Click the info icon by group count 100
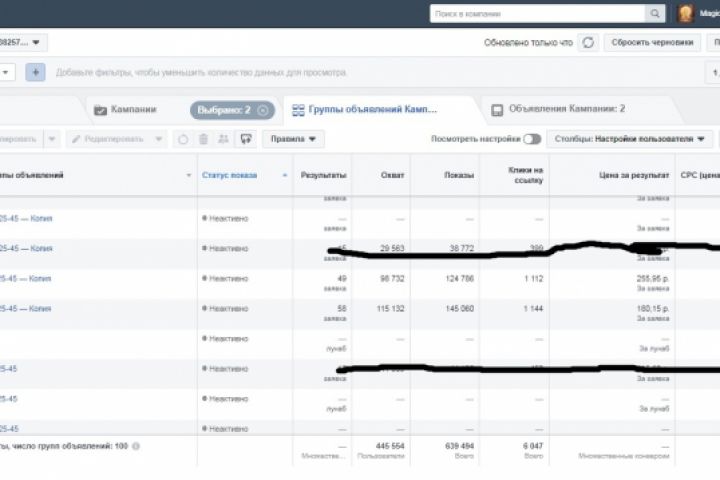Viewport: 720px width, 480px height. pos(136,446)
